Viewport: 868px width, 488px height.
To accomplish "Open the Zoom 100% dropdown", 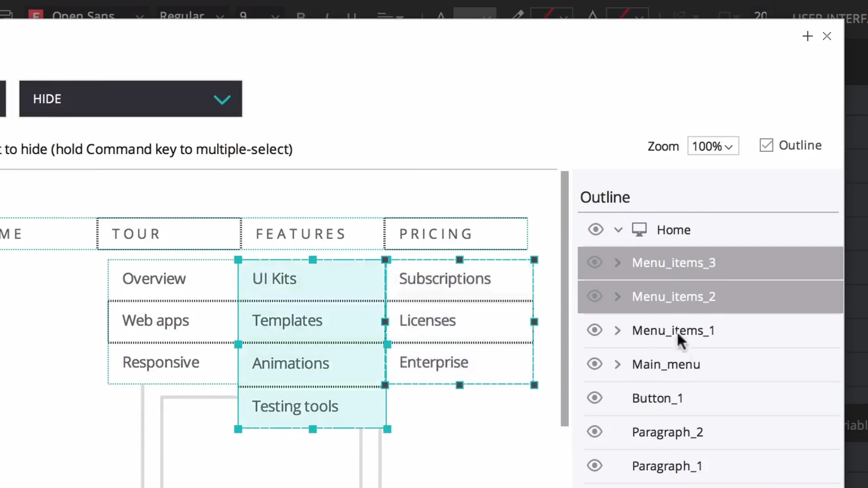I will (x=713, y=146).
